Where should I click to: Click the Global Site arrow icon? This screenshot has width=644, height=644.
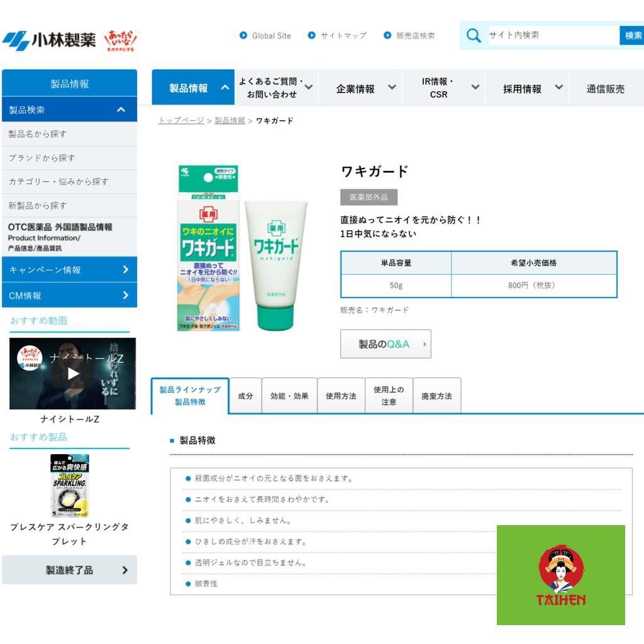point(243,35)
